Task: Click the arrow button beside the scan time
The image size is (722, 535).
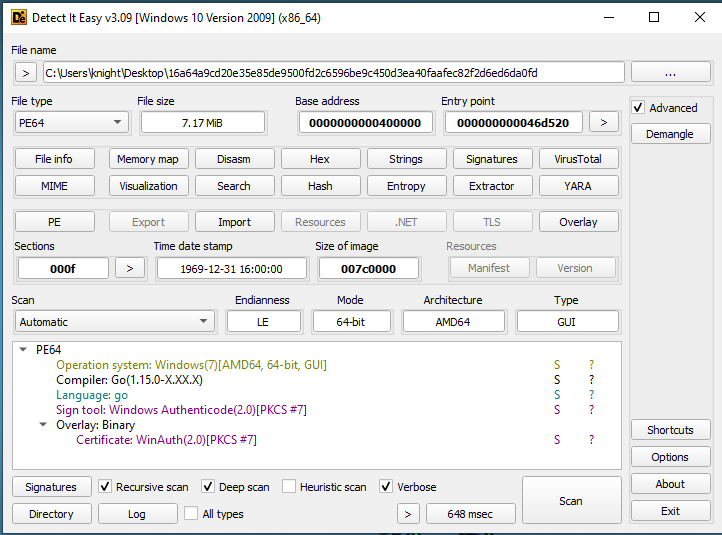Action: 408,514
